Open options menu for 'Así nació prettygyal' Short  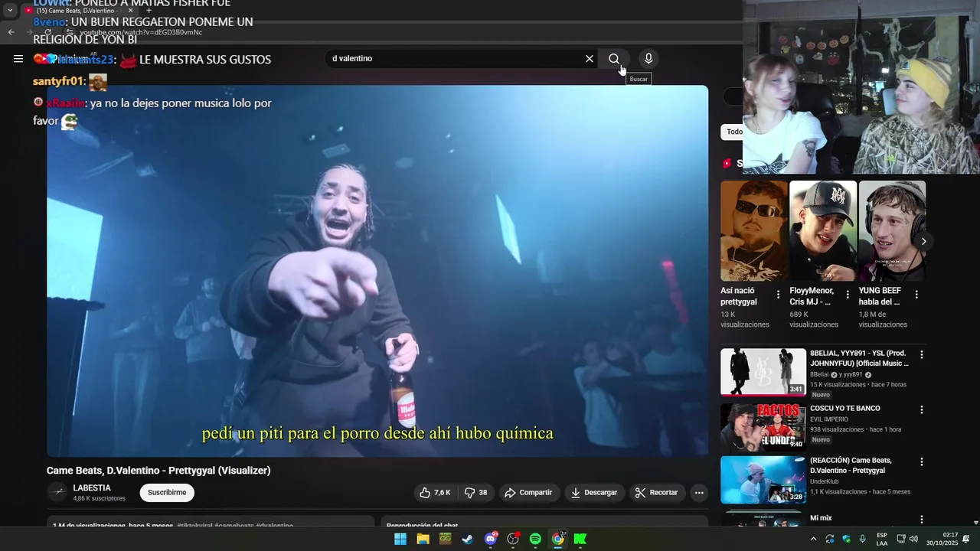(779, 295)
